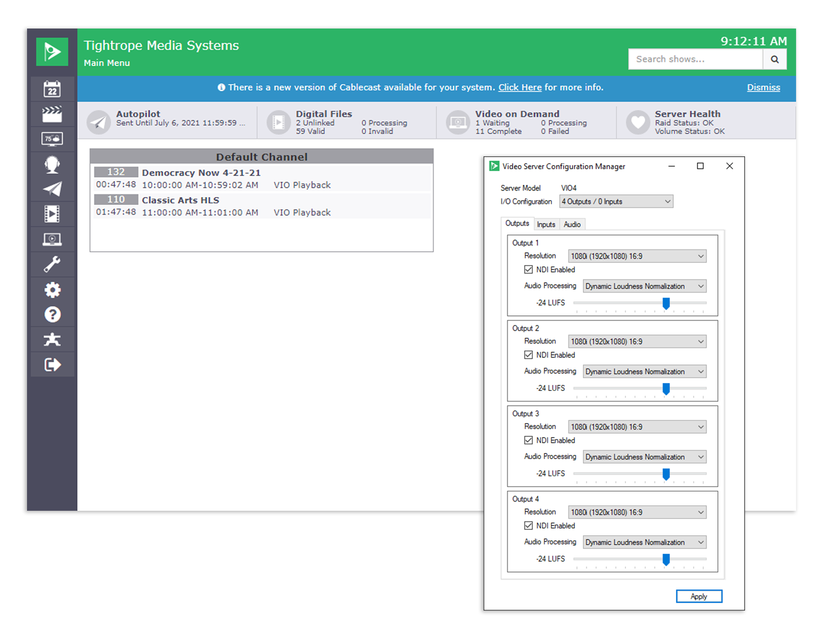Click the Autopilot paper plane status icon
The width and height of the screenshot is (830, 644).
pyautogui.click(x=99, y=122)
